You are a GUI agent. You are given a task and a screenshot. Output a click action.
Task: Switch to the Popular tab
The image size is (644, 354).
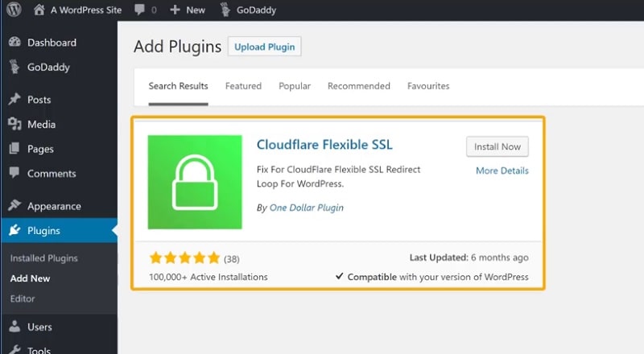coord(295,86)
